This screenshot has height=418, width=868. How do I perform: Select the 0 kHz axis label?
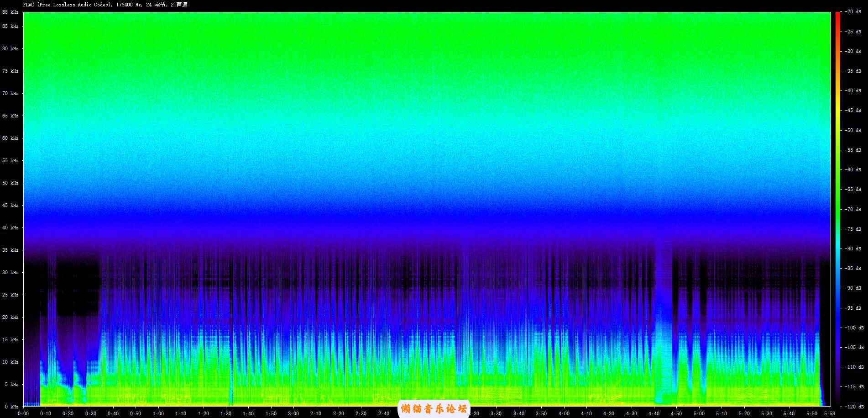coord(12,406)
